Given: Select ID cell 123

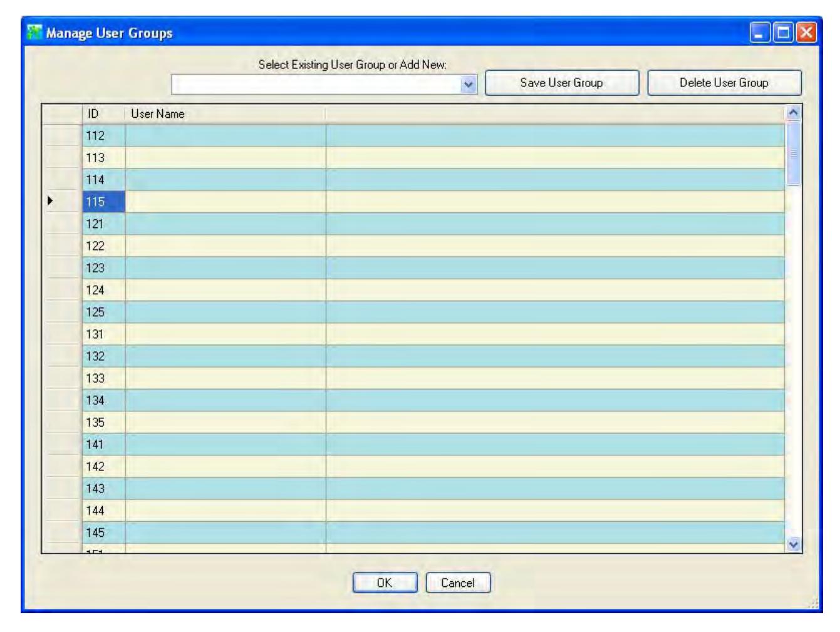Looking at the screenshot, I should pos(104,268).
